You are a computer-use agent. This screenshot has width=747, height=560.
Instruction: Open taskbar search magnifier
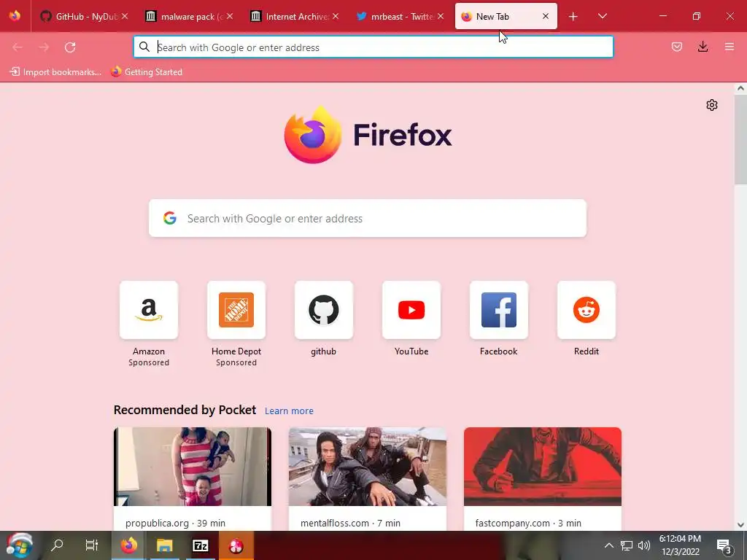tap(57, 545)
